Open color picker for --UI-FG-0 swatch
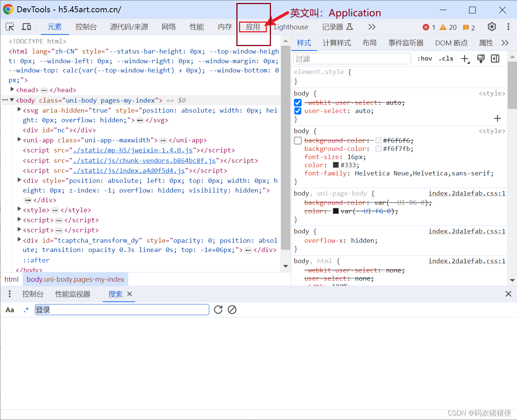 coord(336,211)
